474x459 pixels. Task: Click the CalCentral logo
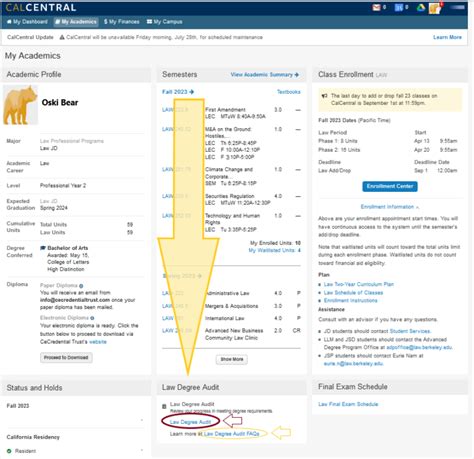click(x=41, y=7)
